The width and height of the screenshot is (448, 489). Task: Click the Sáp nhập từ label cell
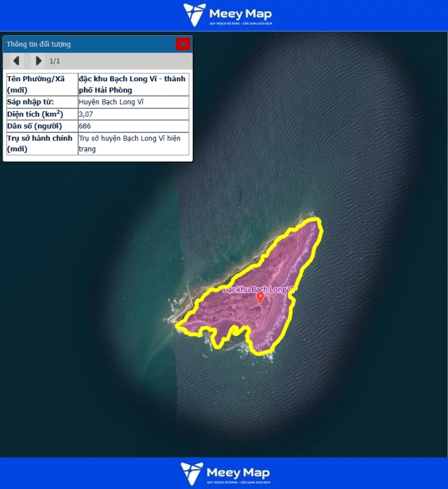click(x=42, y=101)
